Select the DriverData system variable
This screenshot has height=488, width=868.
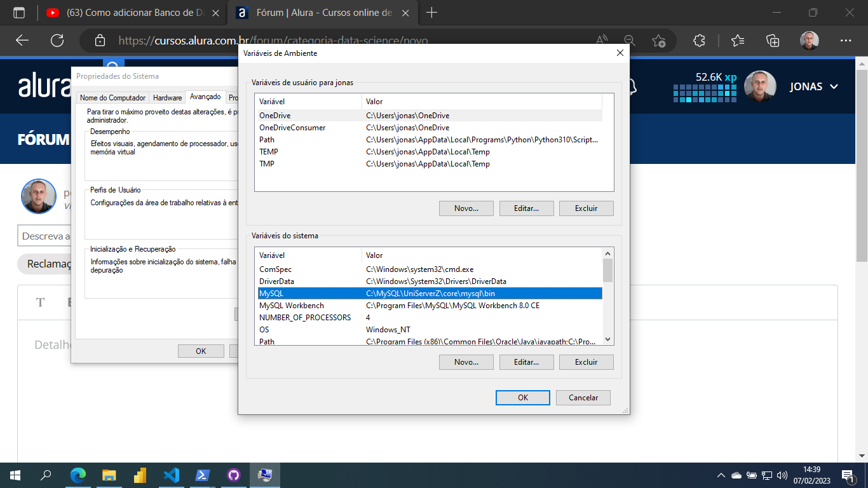(429, 281)
